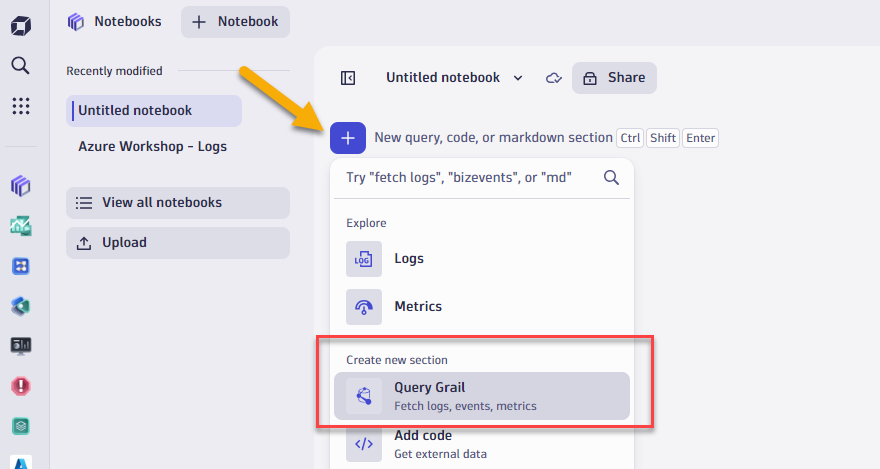
Task: Click the magnifier in the section search box
Action: coord(611,178)
